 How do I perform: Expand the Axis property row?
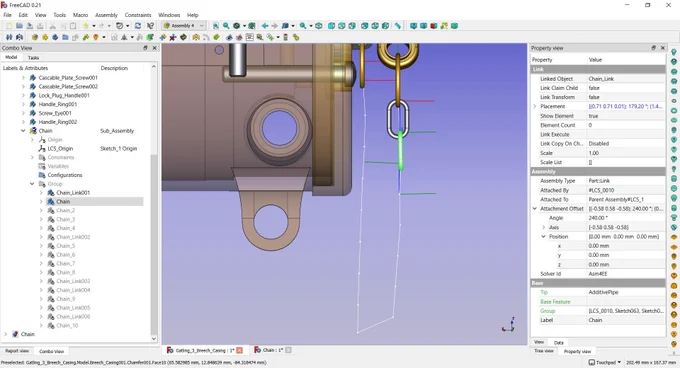(543, 227)
